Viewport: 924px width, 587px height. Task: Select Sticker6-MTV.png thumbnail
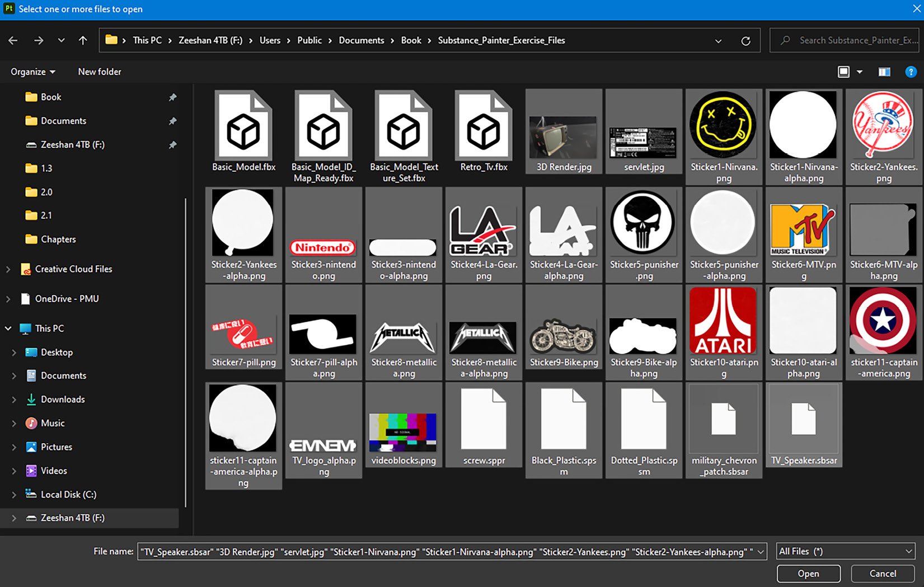coord(803,229)
